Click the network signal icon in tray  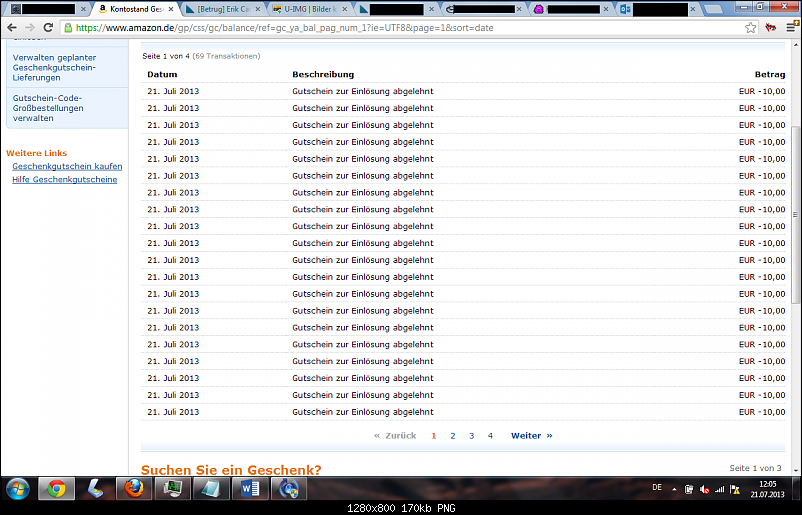pyautogui.click(x=719, y=489)
